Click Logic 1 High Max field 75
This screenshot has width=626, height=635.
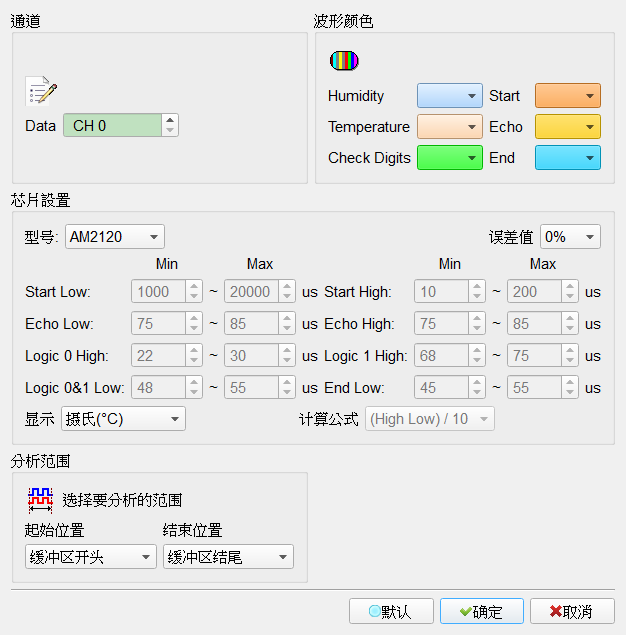tap(534, 355)
